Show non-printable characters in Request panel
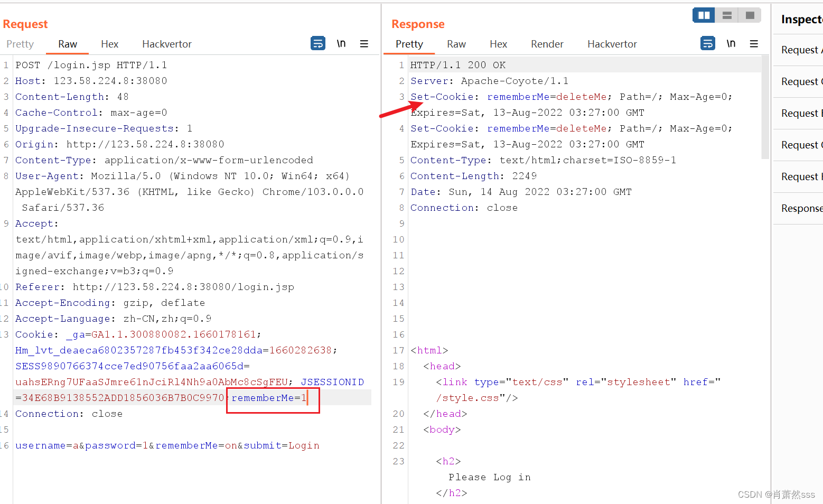 tap(341, 43)
